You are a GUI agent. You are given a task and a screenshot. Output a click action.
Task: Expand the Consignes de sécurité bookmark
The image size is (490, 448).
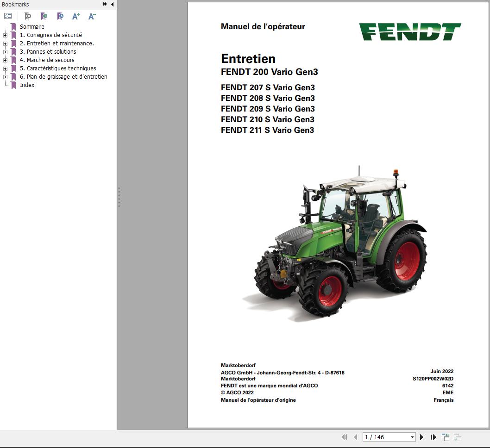click(5, 35)
